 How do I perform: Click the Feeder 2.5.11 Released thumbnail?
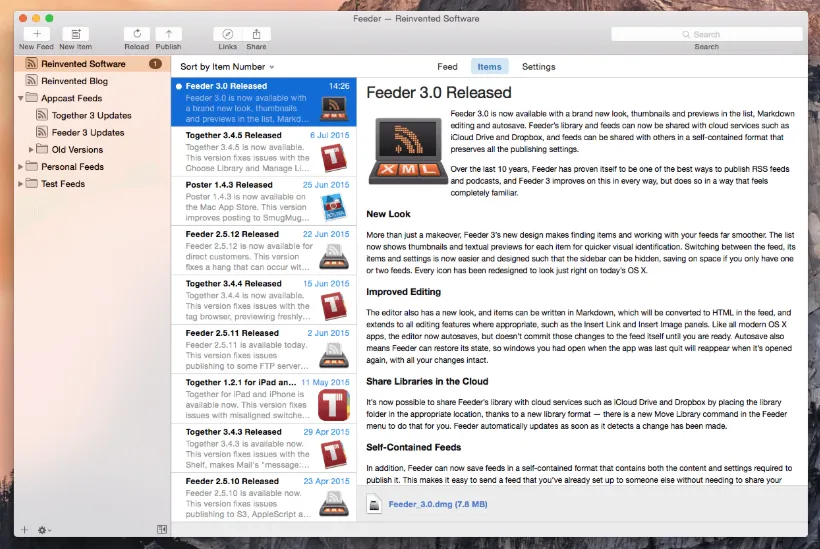tap(334, 355)
